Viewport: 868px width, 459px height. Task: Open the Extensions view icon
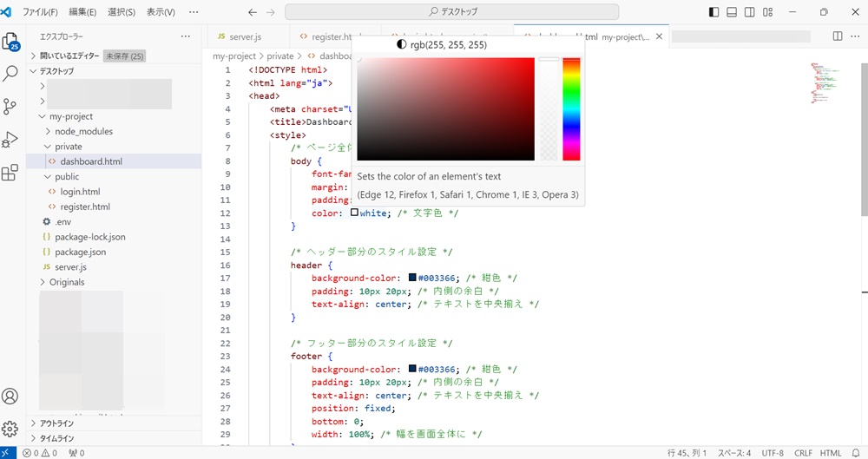(x=10, y=173)
